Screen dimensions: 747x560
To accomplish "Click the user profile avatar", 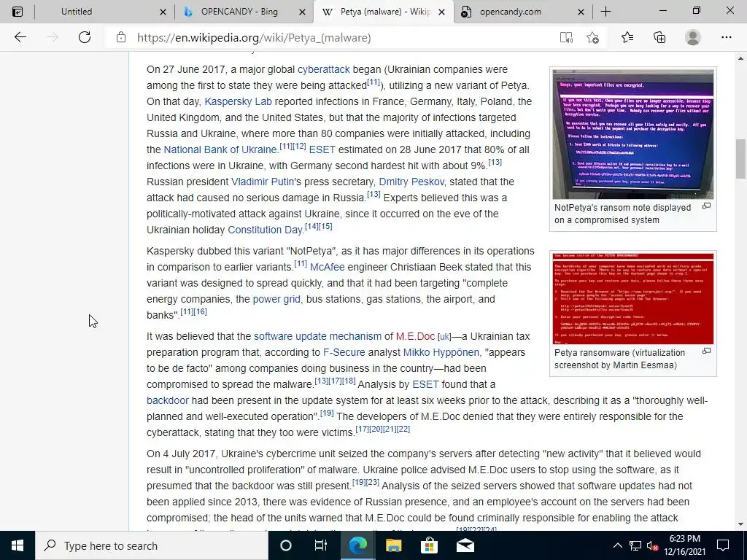I will click(693, 37).
